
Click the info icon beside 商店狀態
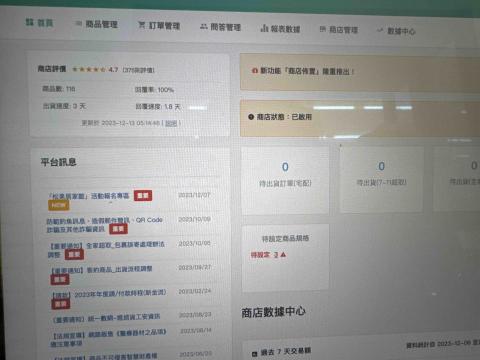pyautogui.click(x=251, y=117)
